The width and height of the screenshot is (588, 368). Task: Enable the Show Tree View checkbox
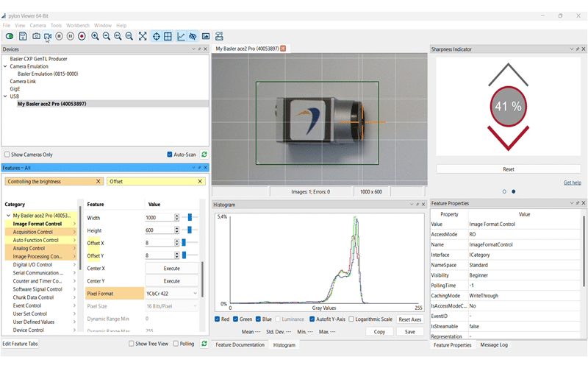tap(132, 344)
